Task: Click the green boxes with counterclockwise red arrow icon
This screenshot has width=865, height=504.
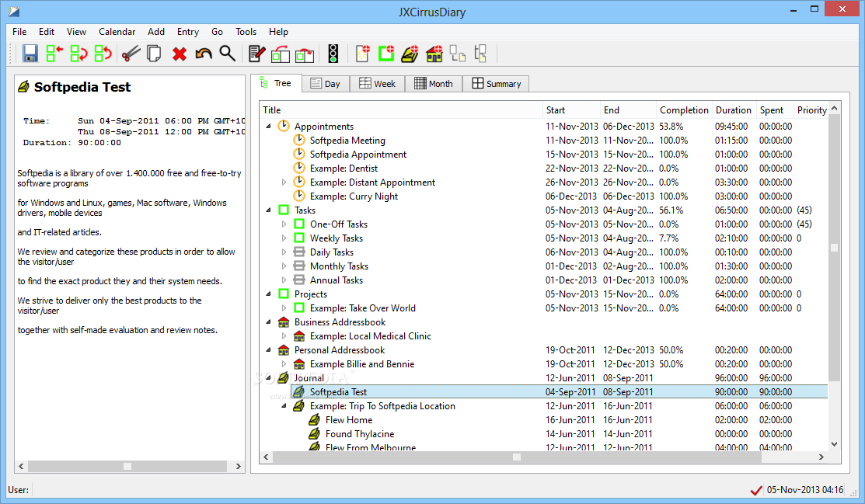Action: 103,54
